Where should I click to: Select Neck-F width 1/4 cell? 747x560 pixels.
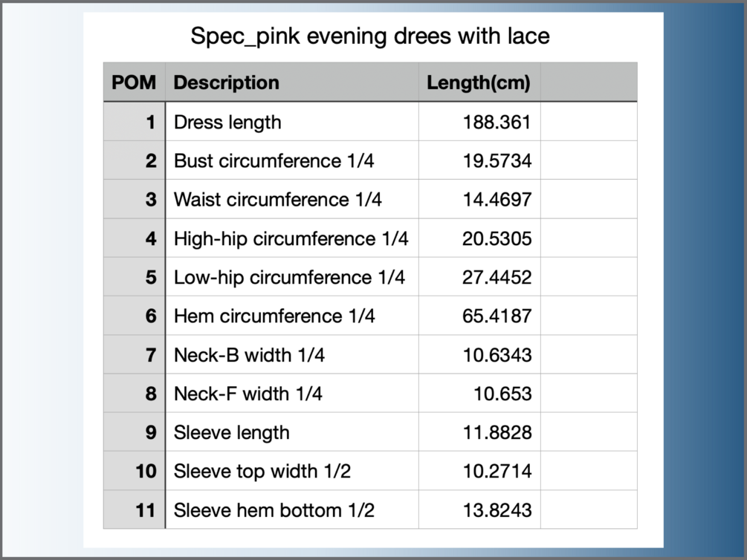pyautogui.click(x=292, y=394)
